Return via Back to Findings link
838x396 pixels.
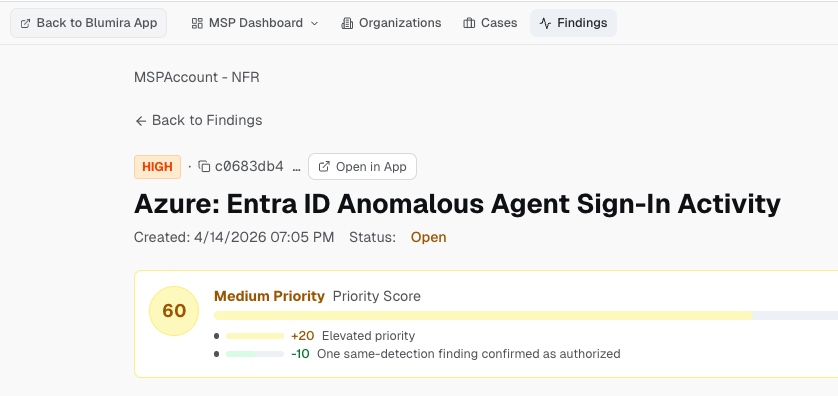[198, 120]
